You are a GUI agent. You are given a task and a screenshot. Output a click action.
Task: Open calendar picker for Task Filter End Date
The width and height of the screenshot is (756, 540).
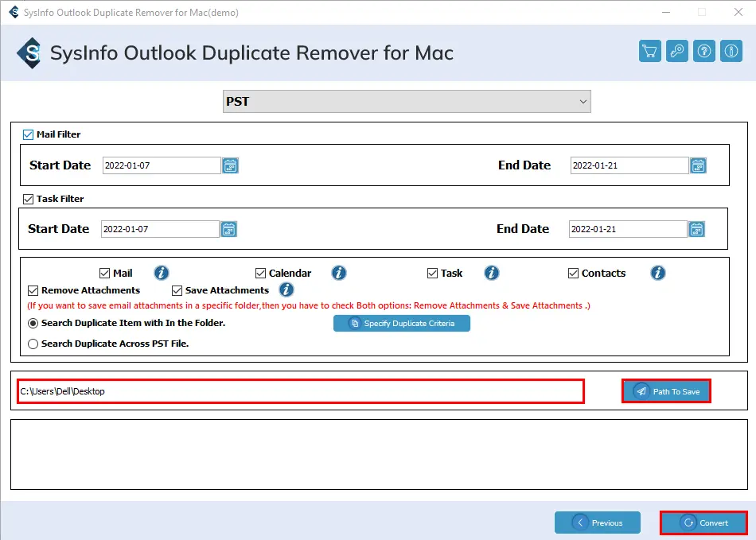696,229
